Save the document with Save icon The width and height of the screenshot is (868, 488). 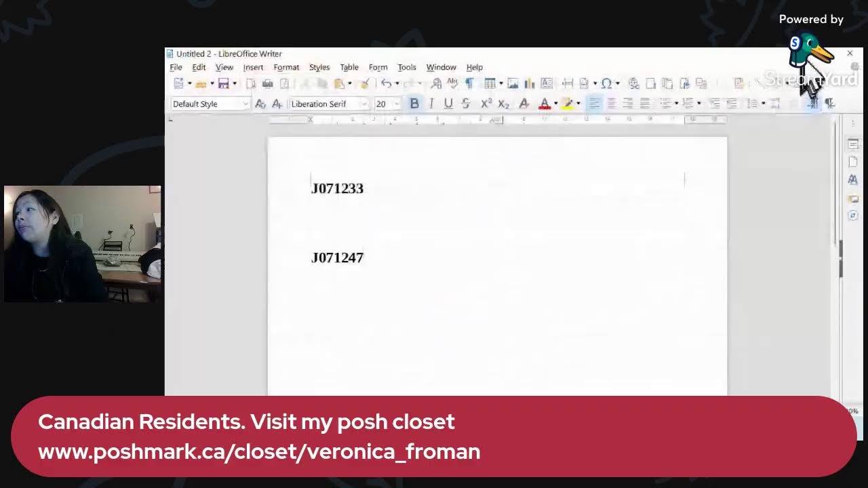coord(223,83)
